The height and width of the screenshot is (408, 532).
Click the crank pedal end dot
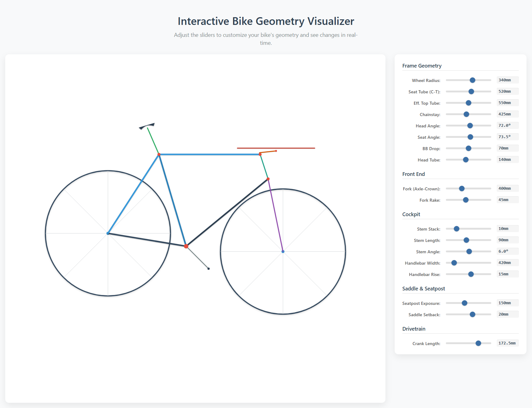[209, 269]
